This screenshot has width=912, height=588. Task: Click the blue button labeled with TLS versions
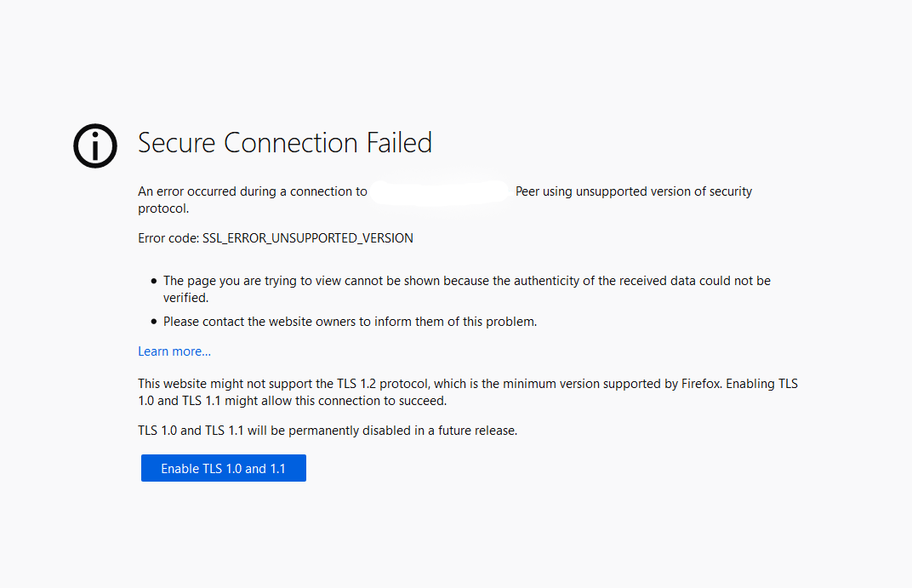(x=223, y=468)
